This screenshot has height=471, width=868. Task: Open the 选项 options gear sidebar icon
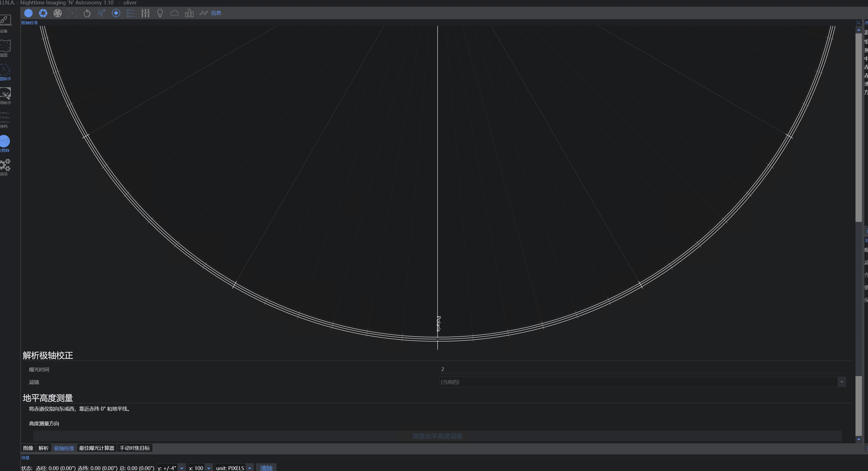point(5,167)
